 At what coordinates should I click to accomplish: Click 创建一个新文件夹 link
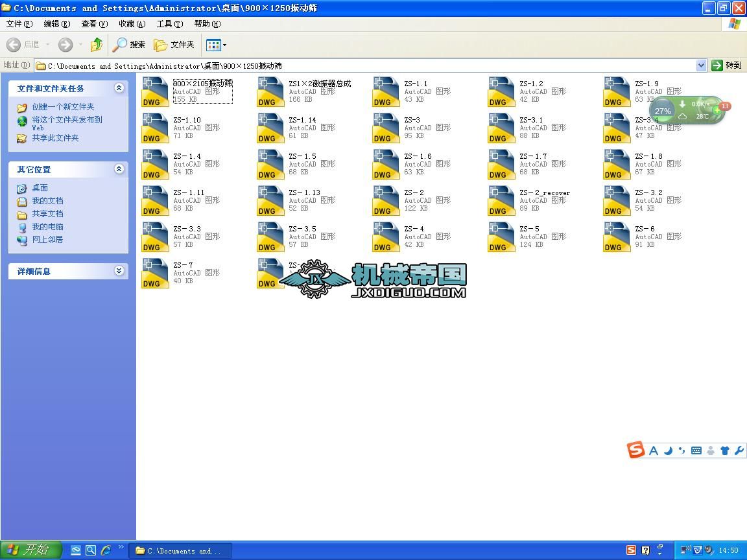pos(63,107)
